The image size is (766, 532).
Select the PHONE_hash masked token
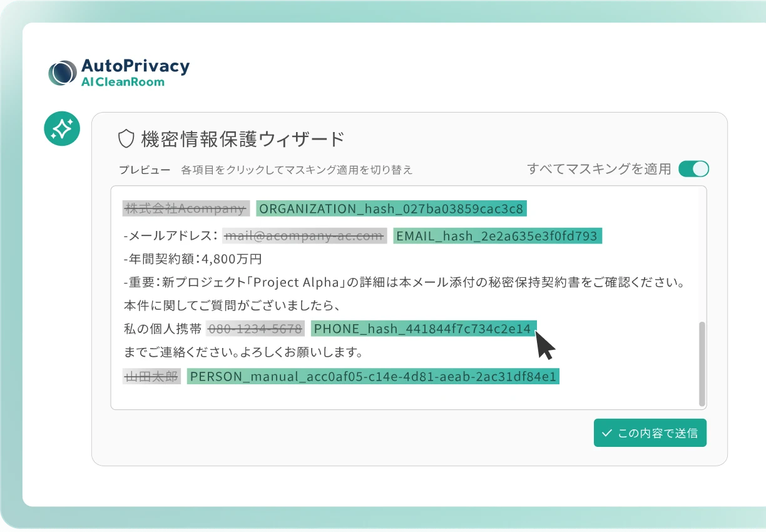point(423,328)
